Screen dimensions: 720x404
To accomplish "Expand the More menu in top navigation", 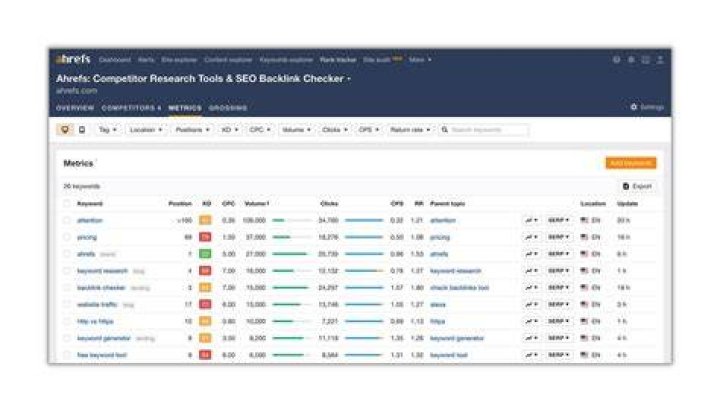I will (420, 60).
